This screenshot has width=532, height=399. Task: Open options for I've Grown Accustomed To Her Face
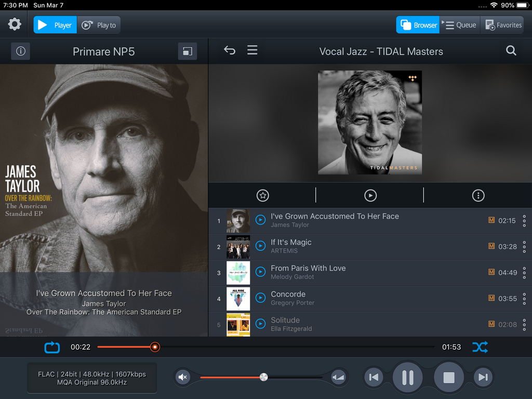524,220
